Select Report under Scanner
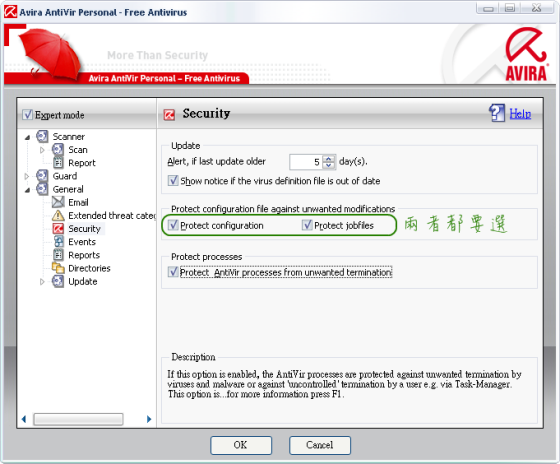Viewport: 560px width, 464px height. [82, 163]
